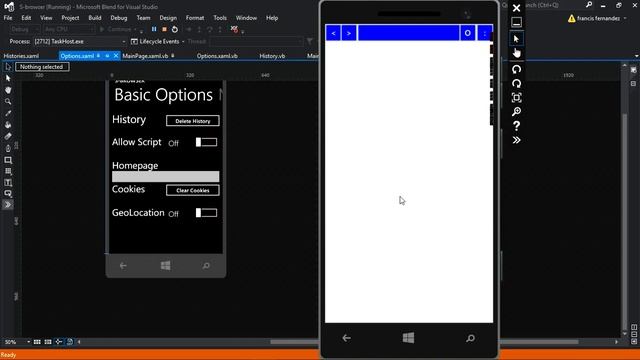Restart the debugging session

pyautogui.click(x=175, y=29)
